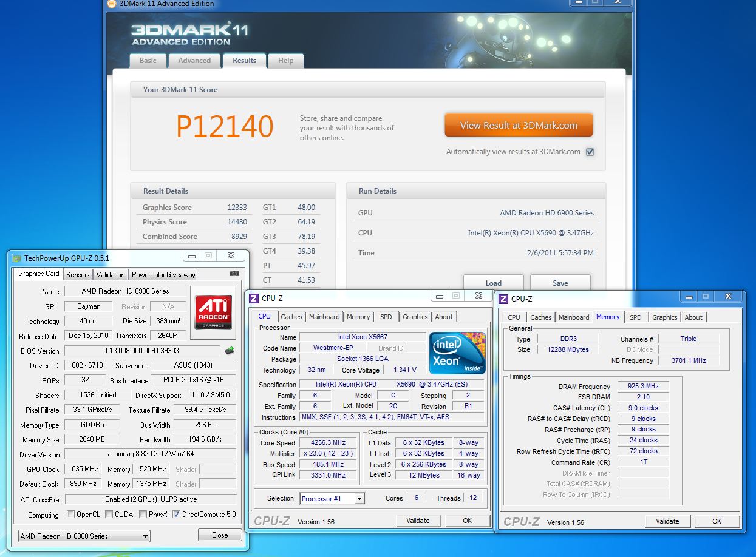Click the left CPU-Z window title icon

click(x=254, y=298)
